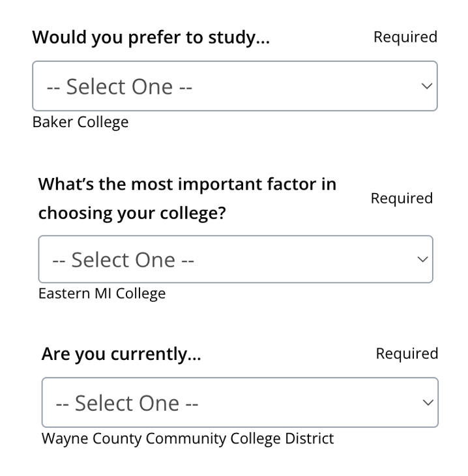
Task: Click the 'choosing your college?' label line
Action: (x=132, y=213)
